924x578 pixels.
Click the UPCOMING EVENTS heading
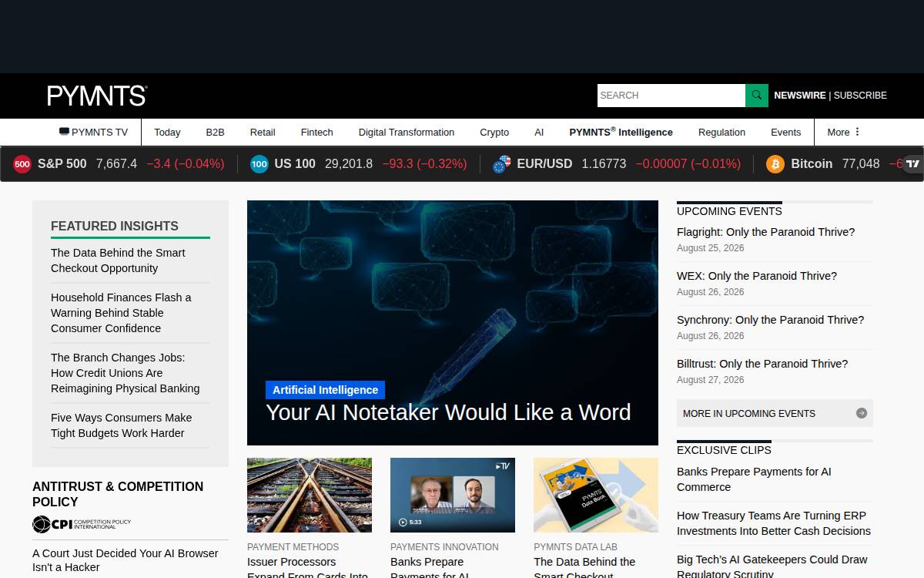[729, 211]
